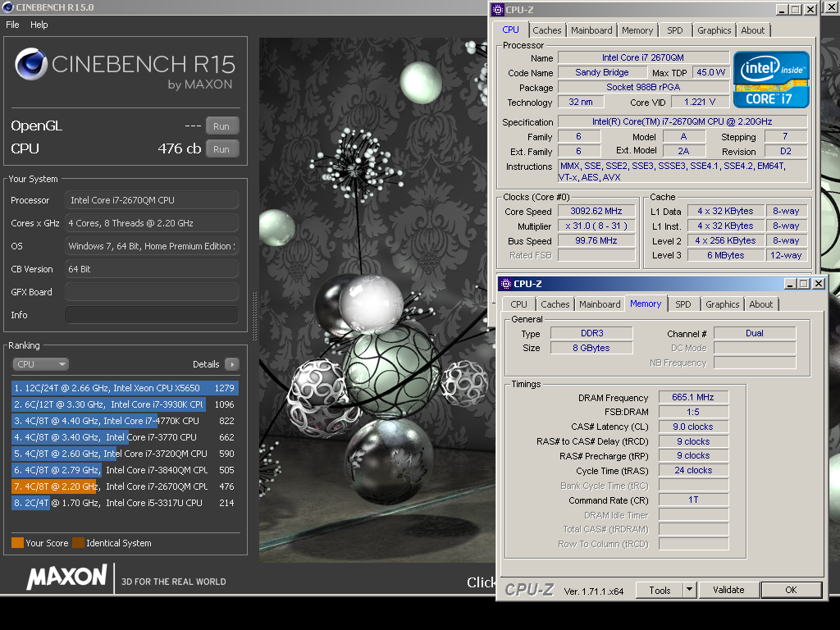
Task: Run the CPU benchmark
Action: pyautogui.click(x=221, y=149)
